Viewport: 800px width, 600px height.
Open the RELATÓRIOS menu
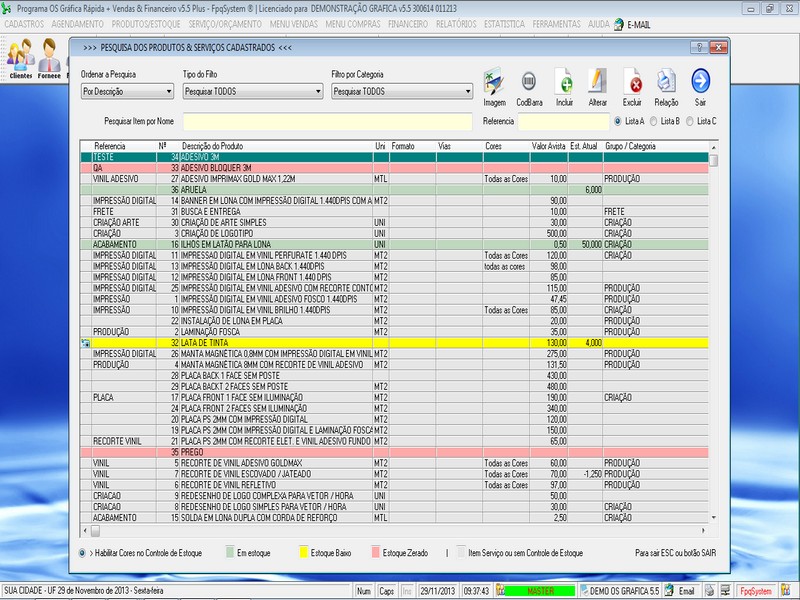click(456, 23)
